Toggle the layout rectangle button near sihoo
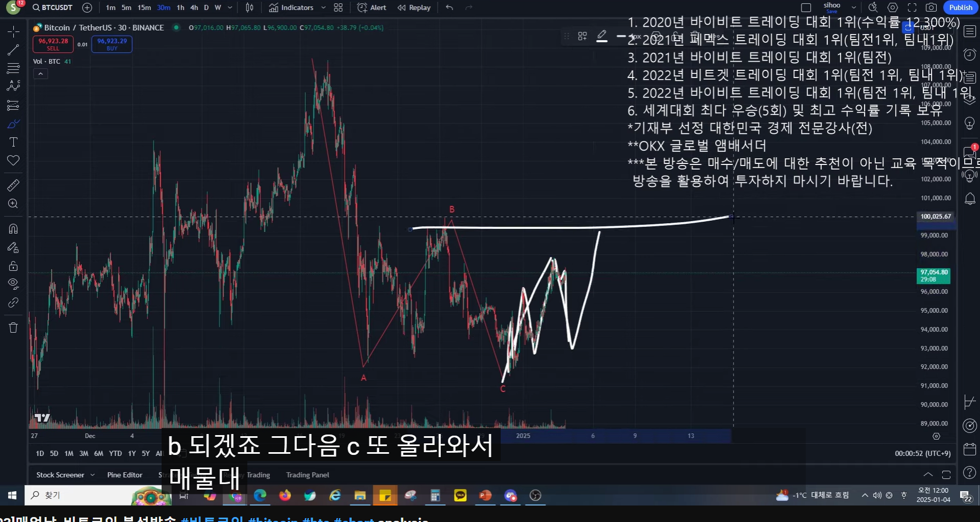 pyautogui.click(x=806, y=8)
